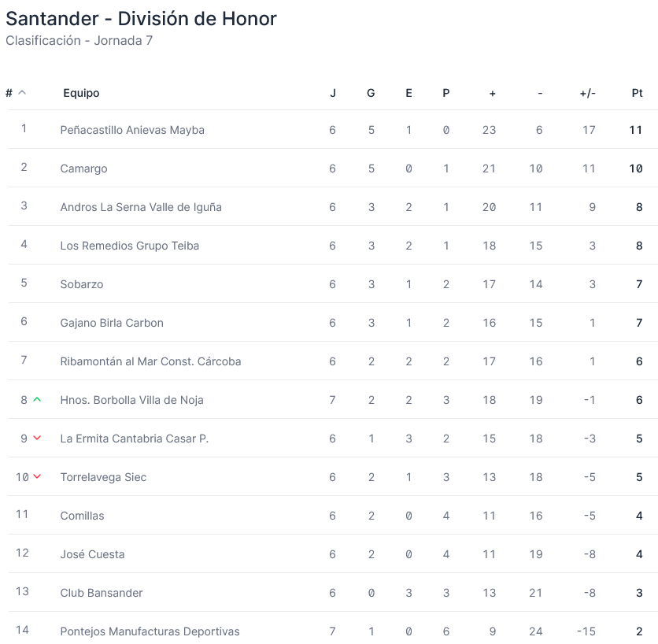Select the Torrelavega Siec team

[x=103, y=477]
